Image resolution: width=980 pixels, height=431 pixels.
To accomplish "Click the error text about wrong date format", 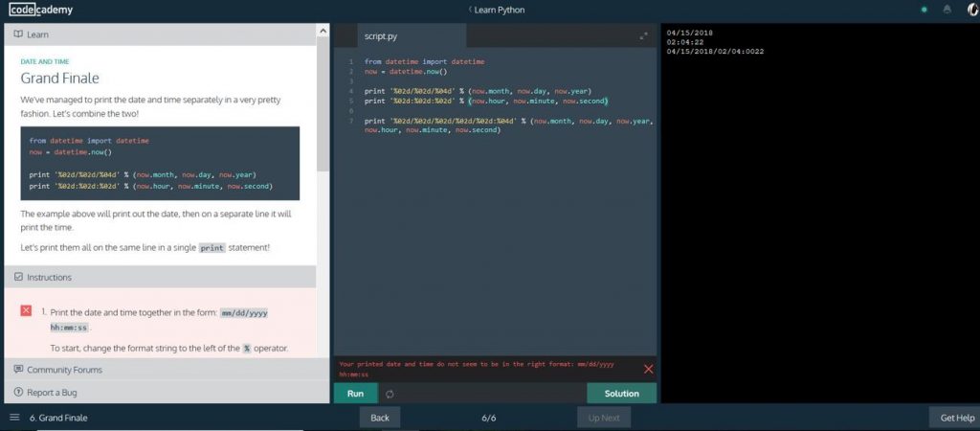I will click(x=477, y=369).
